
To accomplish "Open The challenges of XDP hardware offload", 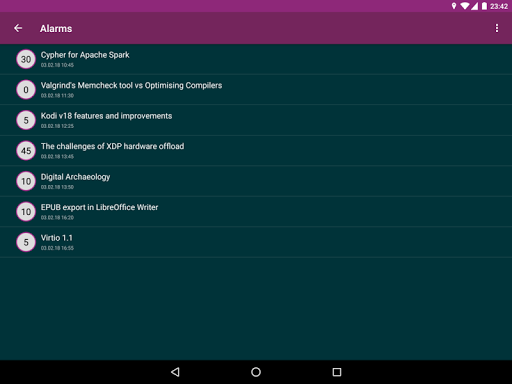I will click(x=256, y=151).
